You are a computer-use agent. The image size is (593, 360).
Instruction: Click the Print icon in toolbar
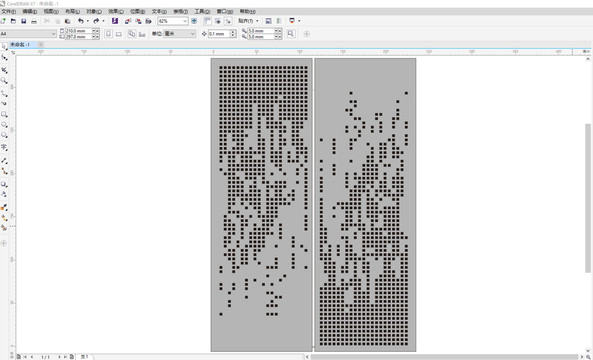click(x=34, y=21)
